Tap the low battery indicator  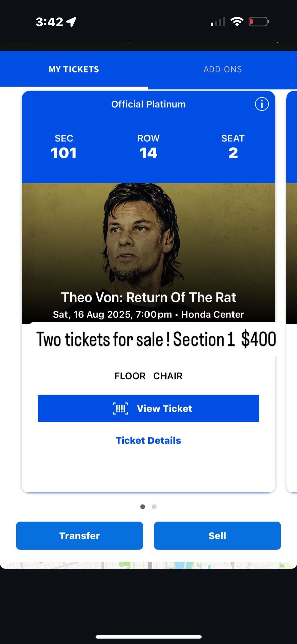[x=259, y=22]
